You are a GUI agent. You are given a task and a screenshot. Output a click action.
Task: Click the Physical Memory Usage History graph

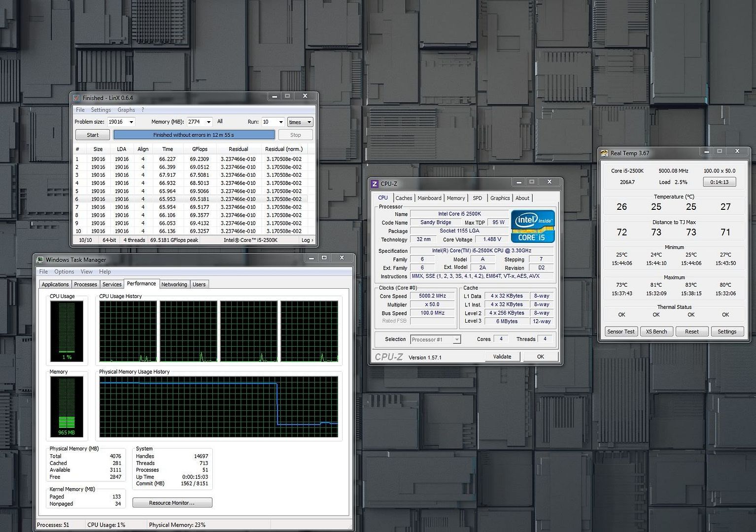coord(218,407)
